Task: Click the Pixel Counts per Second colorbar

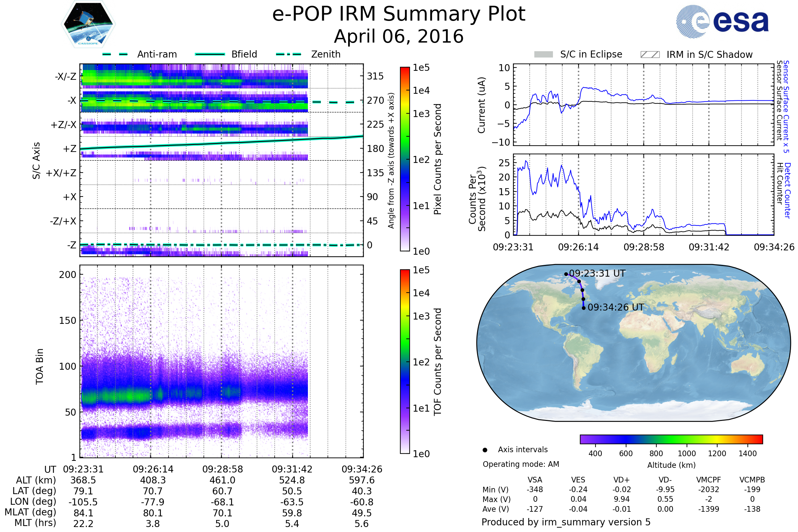Action: pos(405,159)
